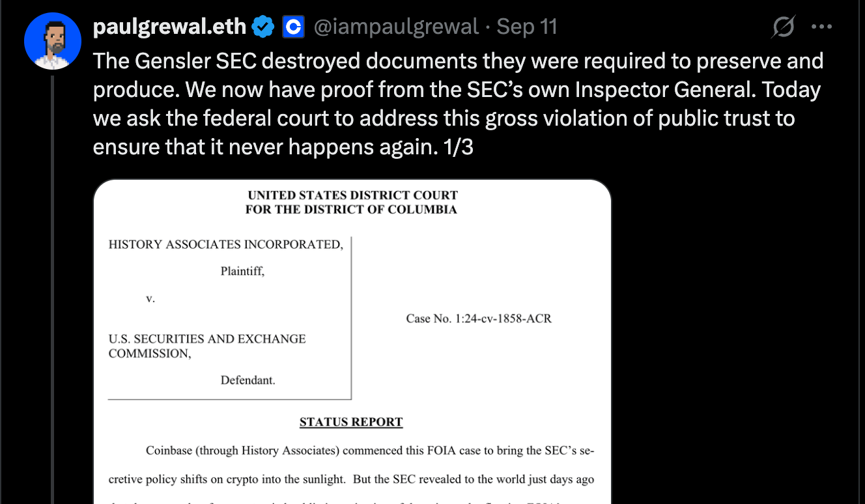Screen dimensions: 865x504
Task: Click the STATUS REPORT heading in document
Action: (x=351, y=422)
